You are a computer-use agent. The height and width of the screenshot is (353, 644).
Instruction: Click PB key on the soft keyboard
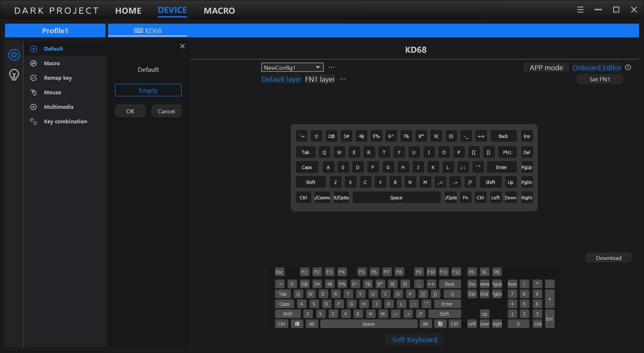497,272
